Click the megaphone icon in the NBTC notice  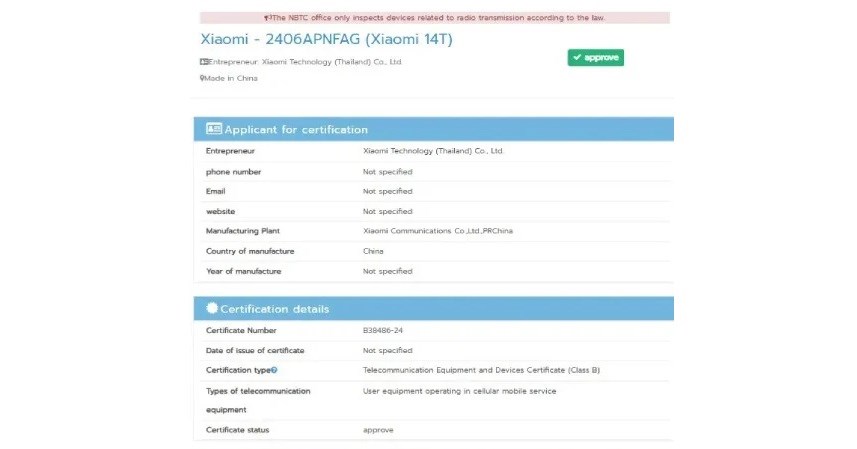[x=267, y=17]
